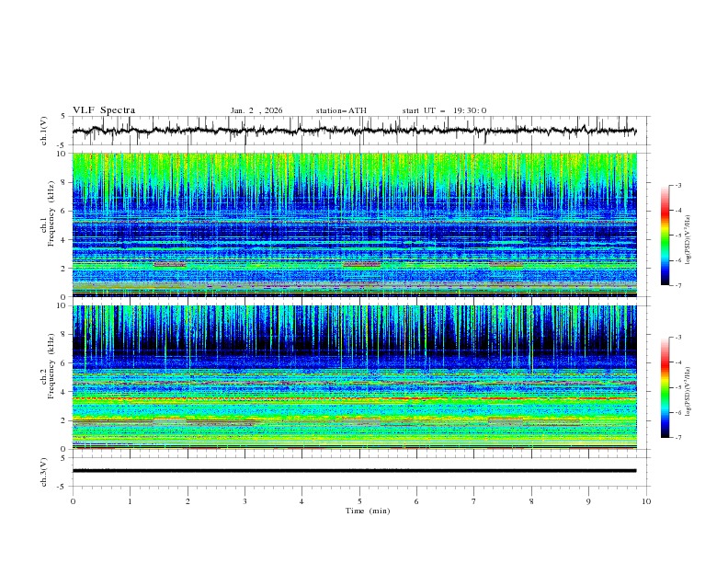The height and width of the screenshot is (563, 728).
Task: Click the "9" tick on the time axis
Action: (x=588, y=501)
